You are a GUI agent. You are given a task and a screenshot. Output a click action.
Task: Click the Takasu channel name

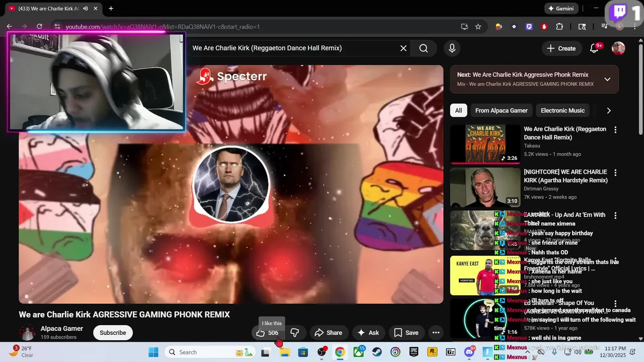[532, 146]
